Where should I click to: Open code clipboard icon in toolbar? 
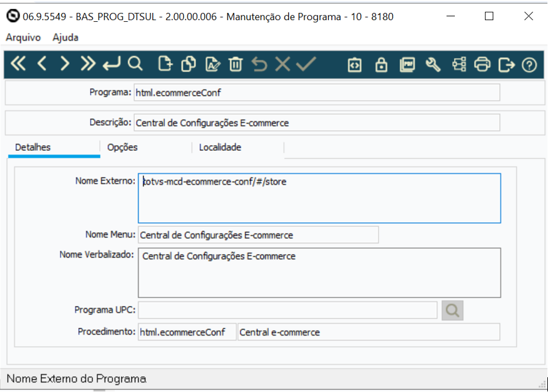(x=354, y=65)
